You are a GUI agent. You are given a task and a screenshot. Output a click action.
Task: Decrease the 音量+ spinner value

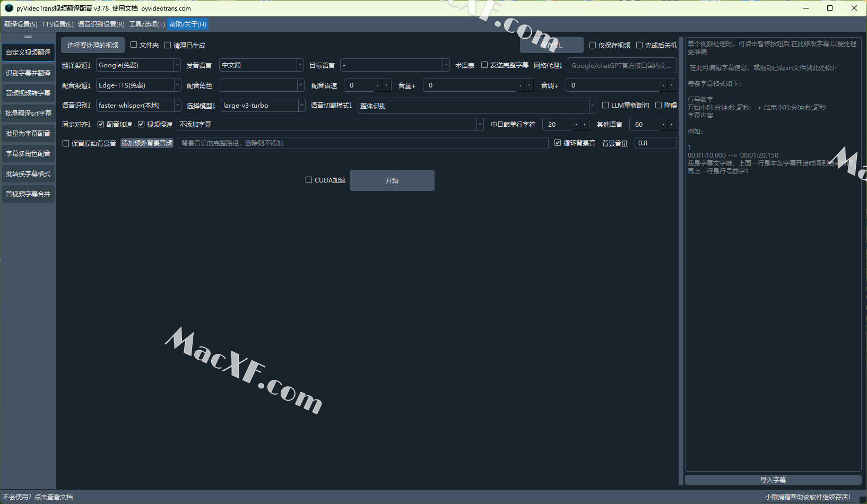(521, 85)
